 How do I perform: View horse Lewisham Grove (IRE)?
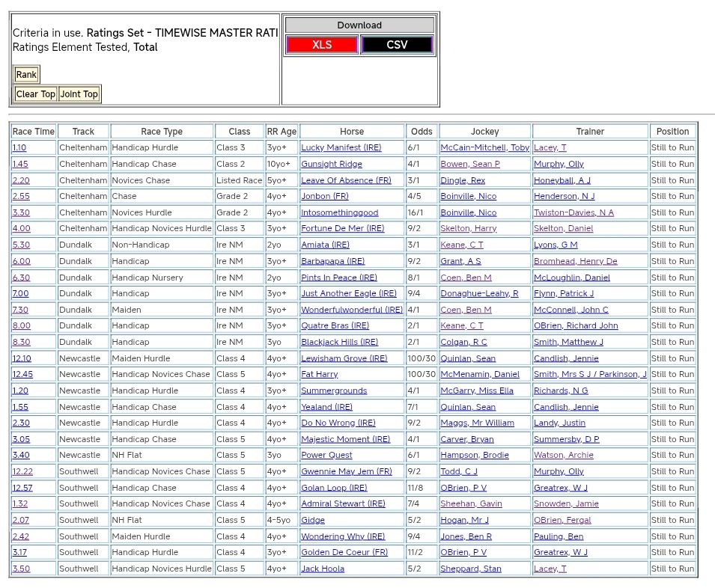[344, 358]
